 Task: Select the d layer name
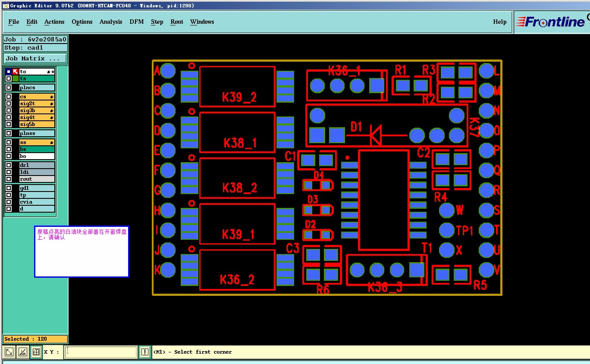click(37, 209)
